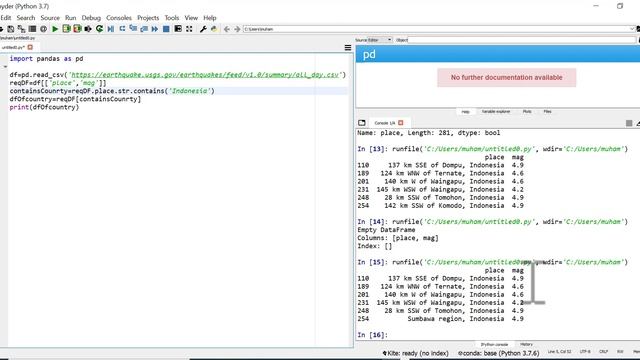The height and width of the screenshot is (360, 640).
Task: Click the console browse tabs icon
Action: coord(362,123)
